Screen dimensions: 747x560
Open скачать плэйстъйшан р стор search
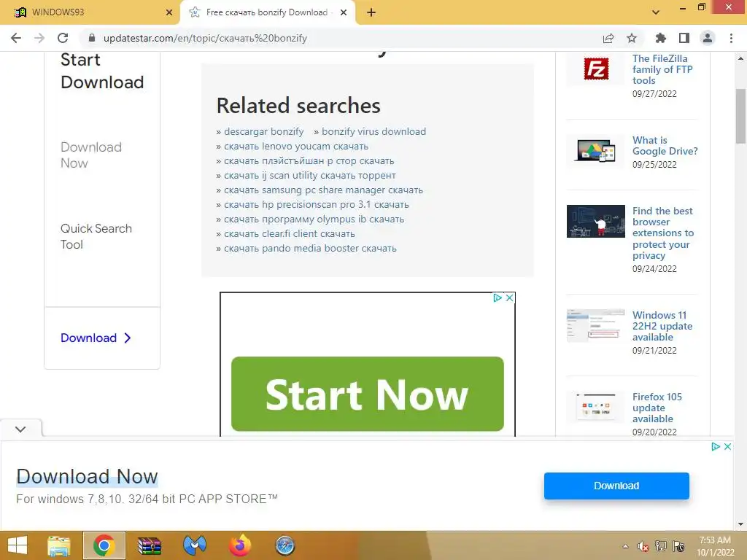[x=309, y=161]
